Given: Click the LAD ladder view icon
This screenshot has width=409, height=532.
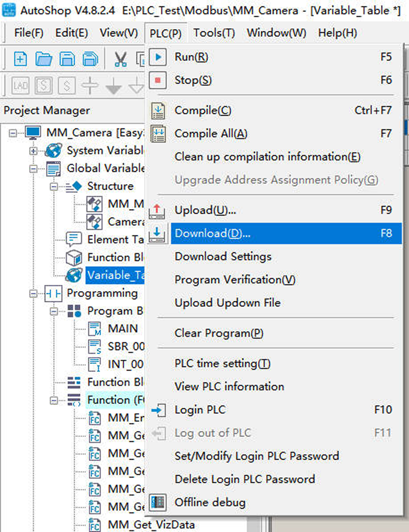Looking at the screenshot, I should [20, 85].
